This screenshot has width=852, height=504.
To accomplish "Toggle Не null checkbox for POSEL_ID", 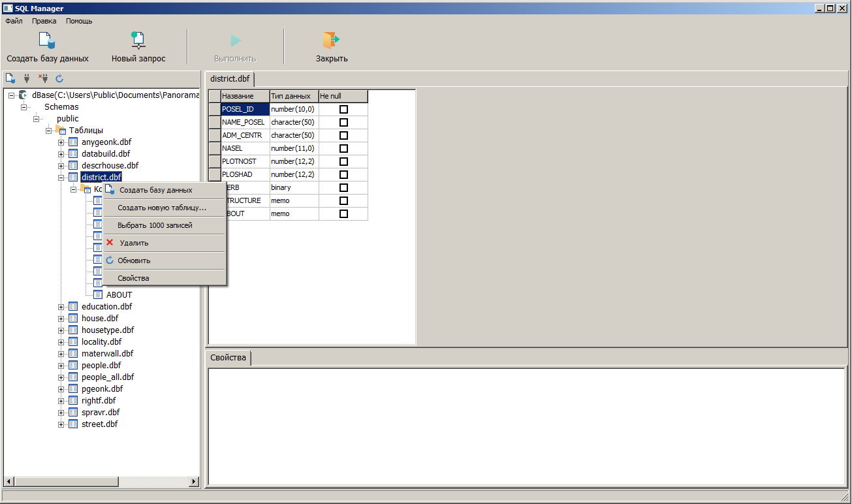I will 343,110.
